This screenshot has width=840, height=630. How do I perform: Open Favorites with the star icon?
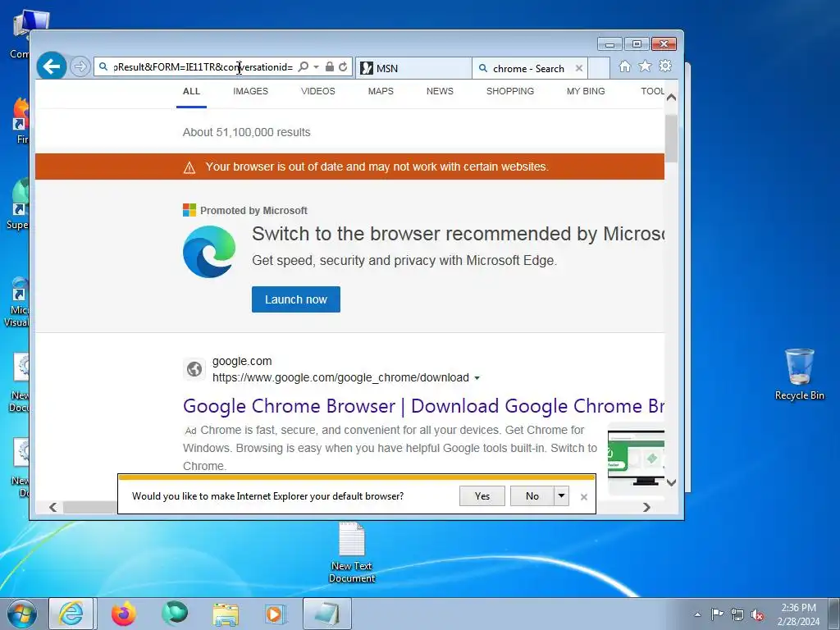645,66
